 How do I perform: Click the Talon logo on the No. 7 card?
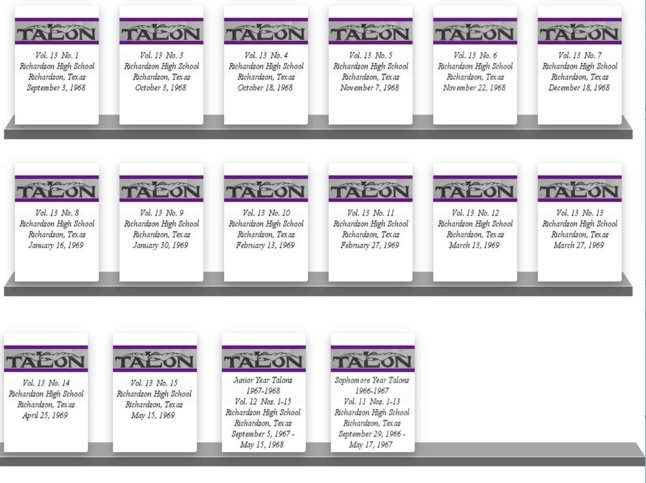click(579, 32)
